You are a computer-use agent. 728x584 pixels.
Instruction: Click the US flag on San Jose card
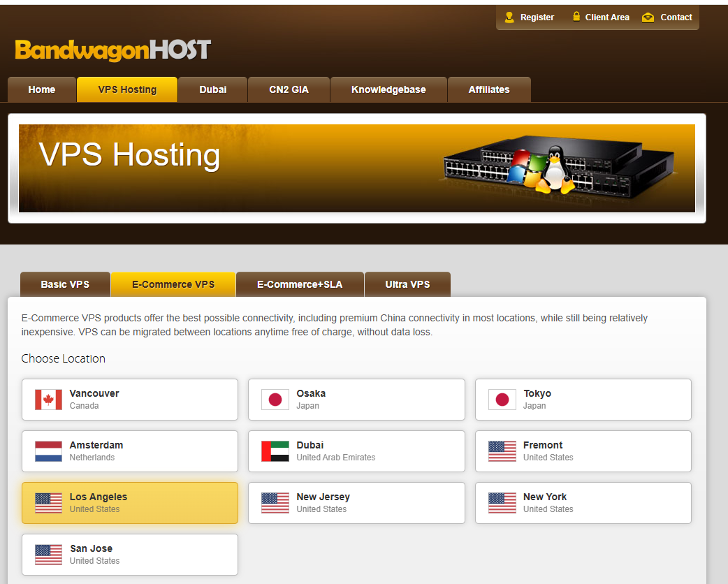pyautogui.click(x=48, y=555)
